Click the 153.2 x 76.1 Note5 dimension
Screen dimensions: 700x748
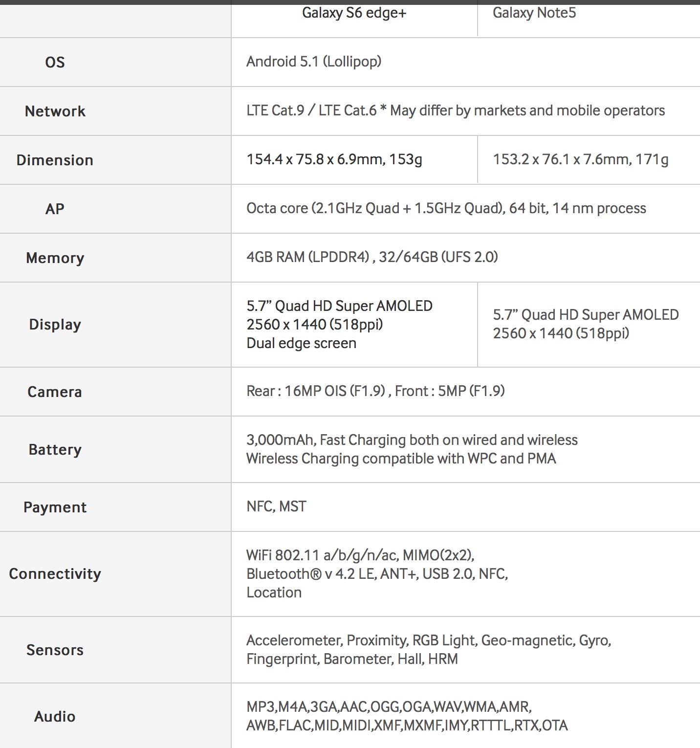tap(581, 159)
